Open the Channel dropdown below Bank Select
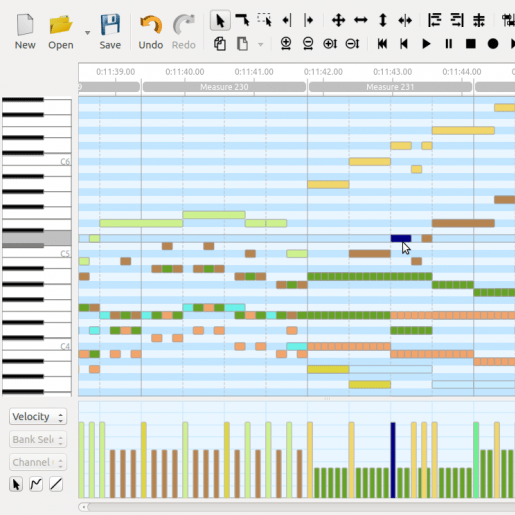 pos(38,462)
